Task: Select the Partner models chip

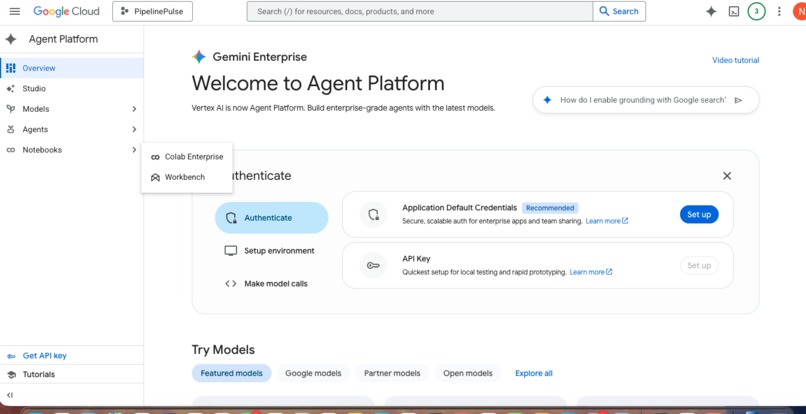Action: 392,373
